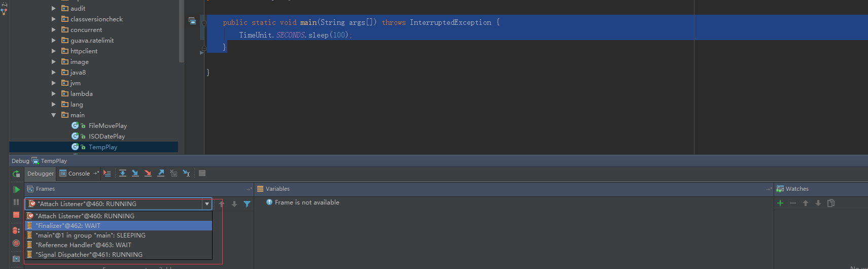Choose "Signal Dispatcher"@461: RUNNING thread
This screenshot has height=269, width=868.
(119, 255)
